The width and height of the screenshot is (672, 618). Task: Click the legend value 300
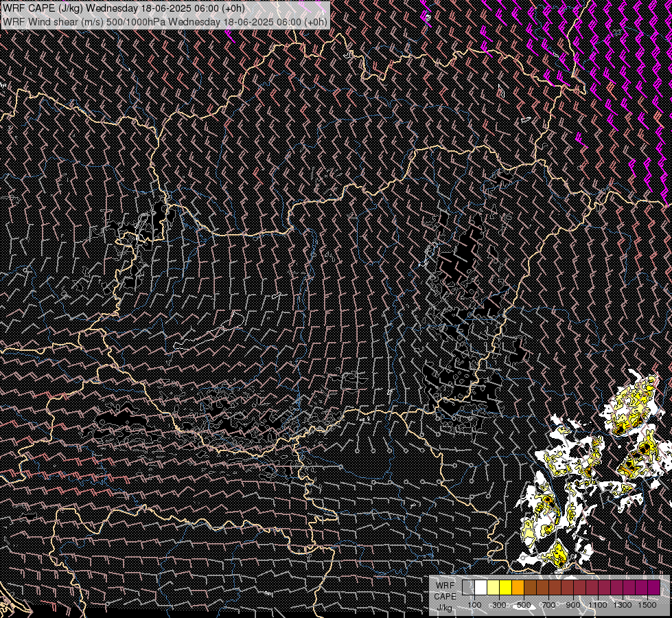click(499, 605)
